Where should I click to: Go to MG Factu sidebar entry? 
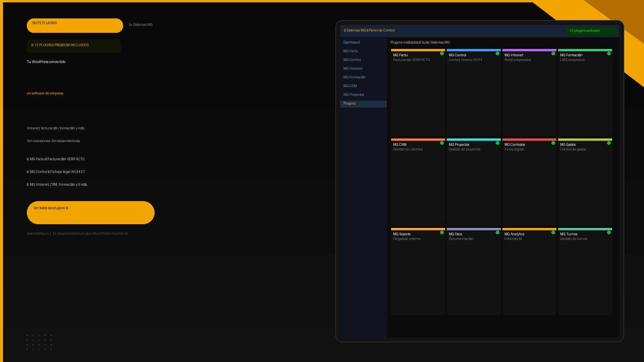[351, 51]
